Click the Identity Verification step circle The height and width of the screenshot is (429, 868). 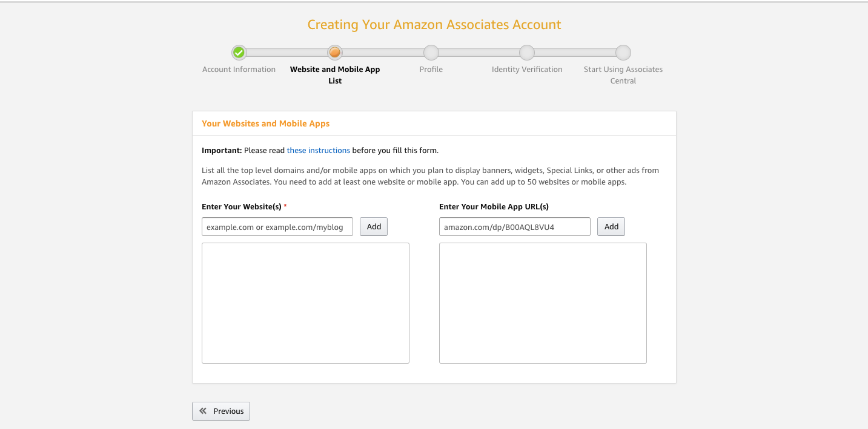[527, 53]
